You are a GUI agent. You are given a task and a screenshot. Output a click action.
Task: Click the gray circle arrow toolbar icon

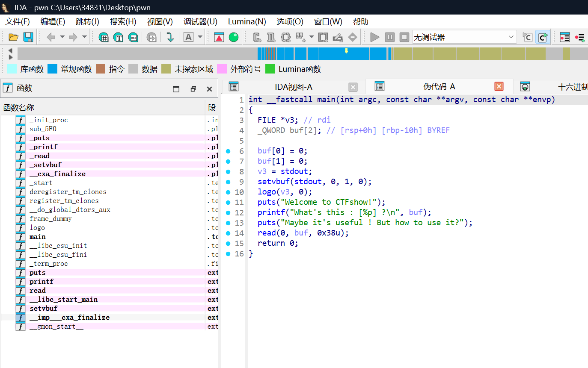(x=151, y=37)
